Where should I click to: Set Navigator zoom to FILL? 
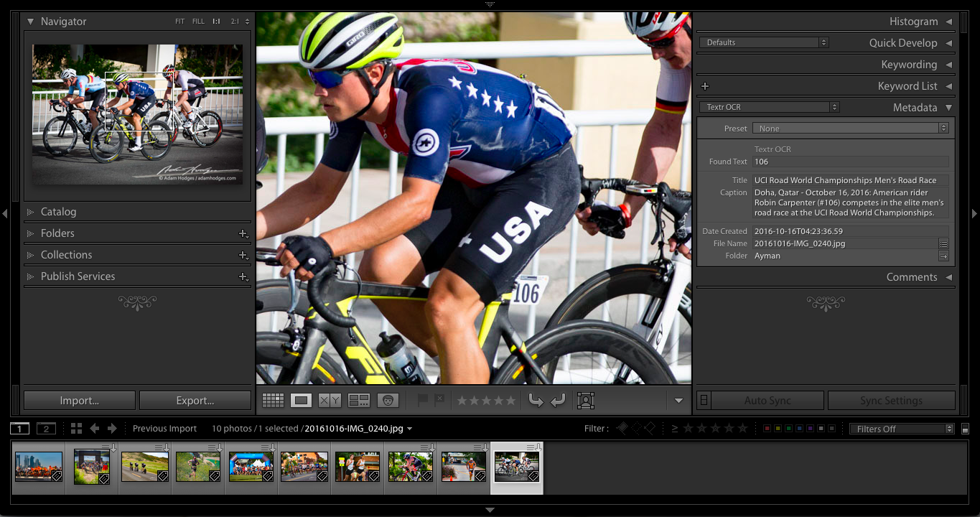pos(198,22)
